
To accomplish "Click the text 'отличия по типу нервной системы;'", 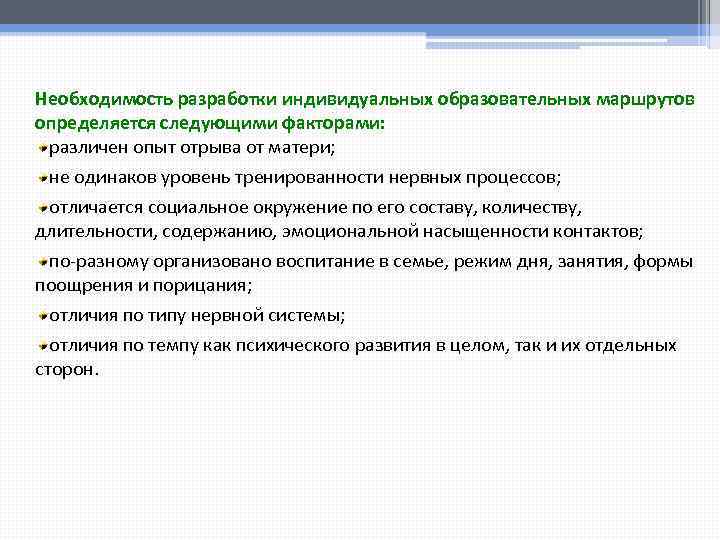I will coord(197,315).
